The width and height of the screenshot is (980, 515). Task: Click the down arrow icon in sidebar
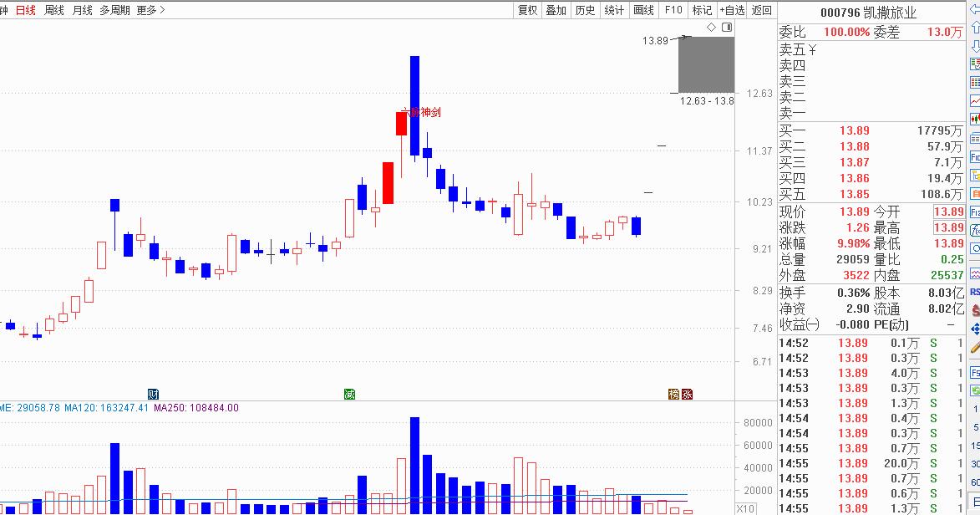click(x=974, y=46)
